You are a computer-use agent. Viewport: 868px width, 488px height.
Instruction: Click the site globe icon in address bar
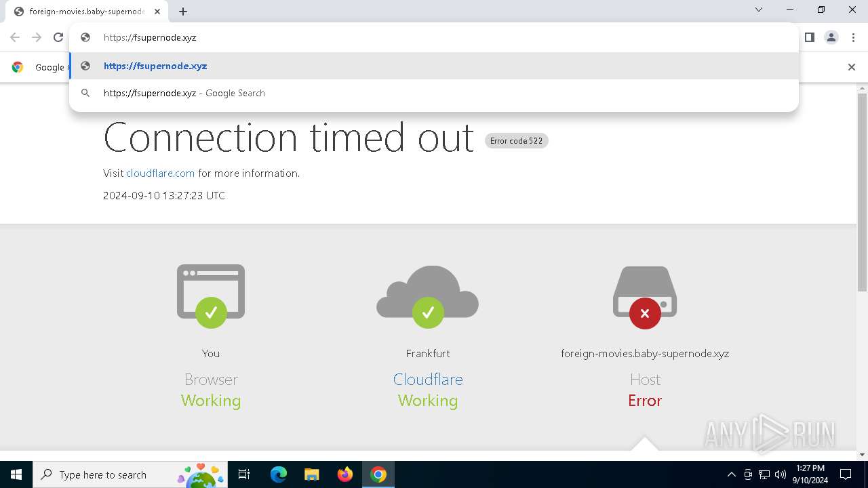(85, 37)
